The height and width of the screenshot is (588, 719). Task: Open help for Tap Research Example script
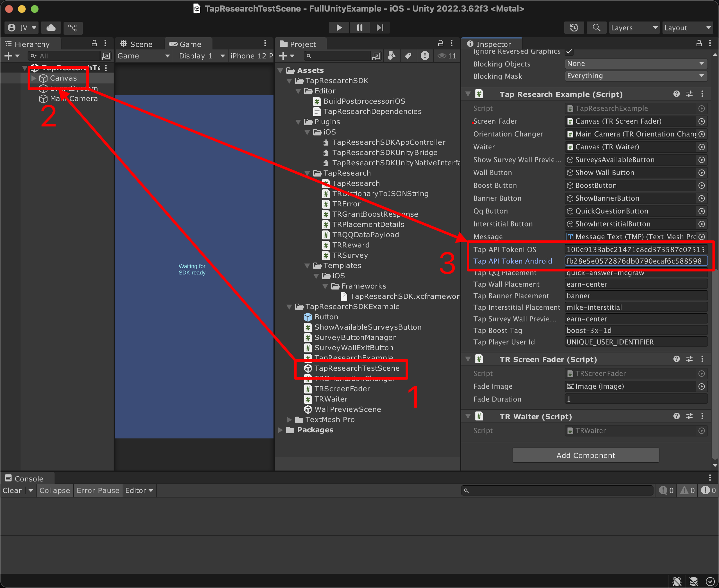(677, 94)
